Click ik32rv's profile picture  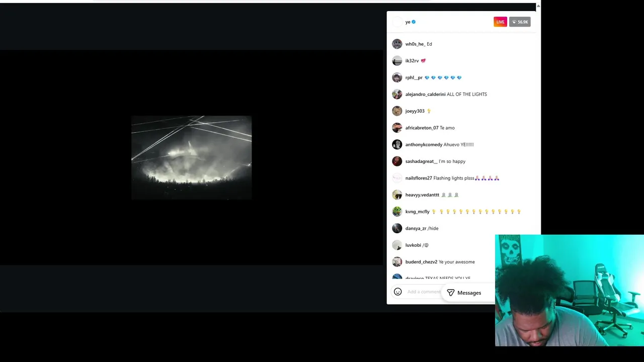point(397,61)
